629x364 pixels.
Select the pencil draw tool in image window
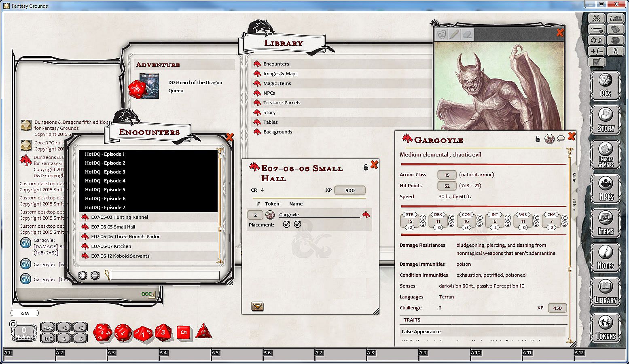pos(454,34)
